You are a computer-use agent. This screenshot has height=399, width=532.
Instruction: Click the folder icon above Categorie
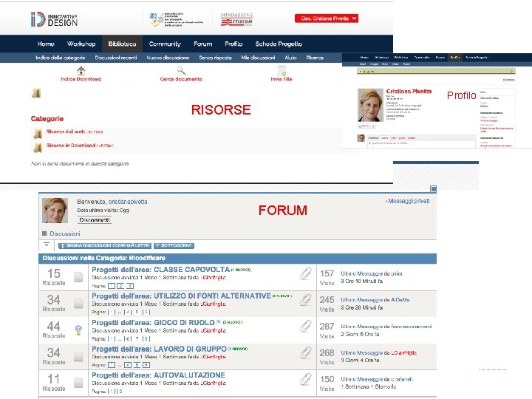tap(36, 93)
